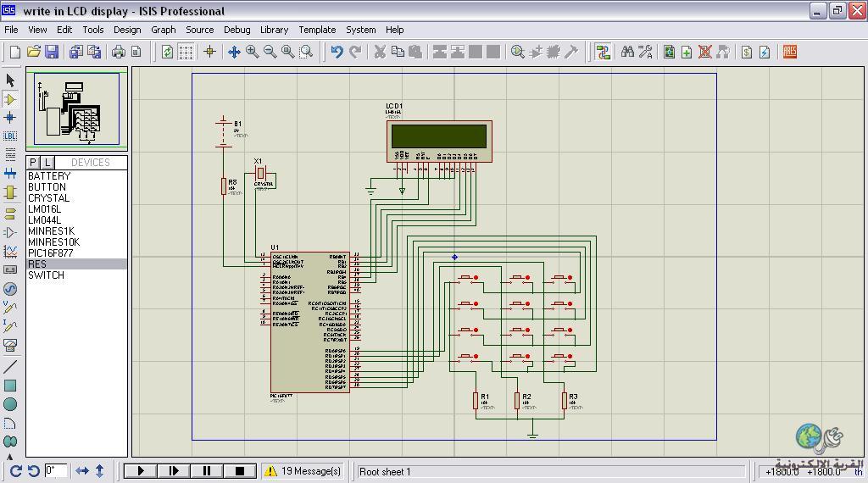Image resolution: width=868 pixels, height=483 pixels.
Task: Open the Template menu
Action: tap(317, 30)
